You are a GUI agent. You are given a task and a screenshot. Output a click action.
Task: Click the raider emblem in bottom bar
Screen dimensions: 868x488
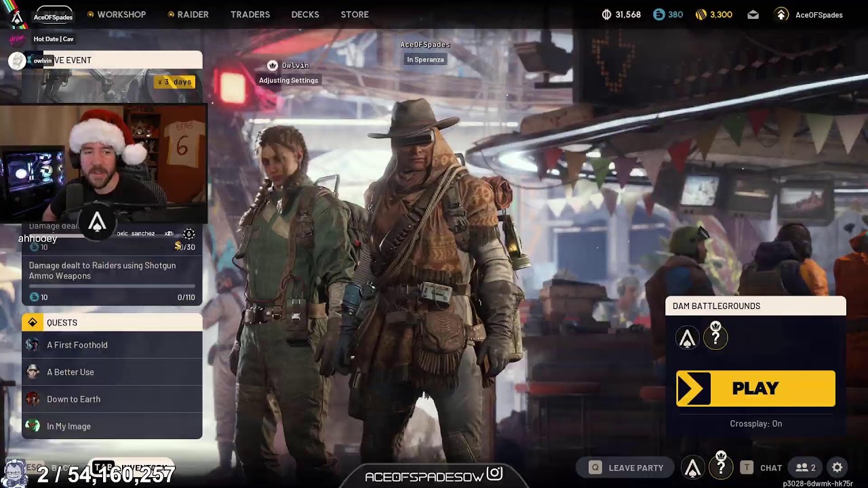click(692, 468)
